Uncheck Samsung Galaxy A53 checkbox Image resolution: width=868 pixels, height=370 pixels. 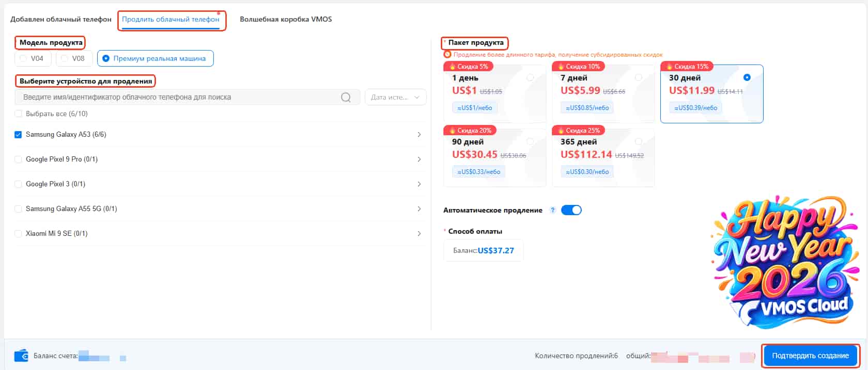pos(19,135)
